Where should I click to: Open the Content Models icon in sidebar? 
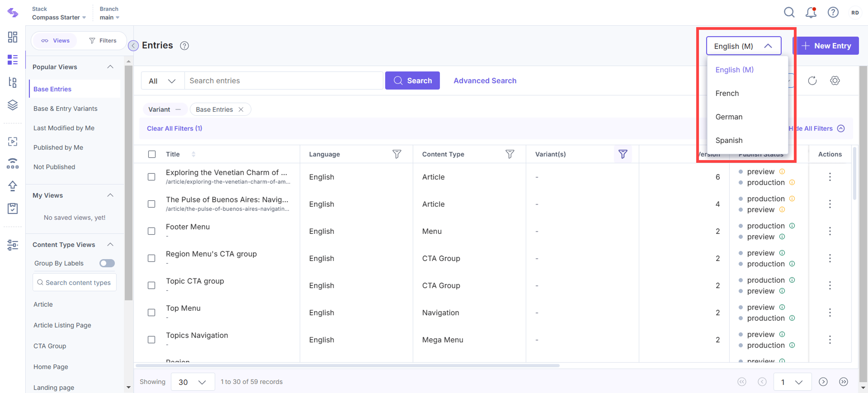click(x=12, y=82)
